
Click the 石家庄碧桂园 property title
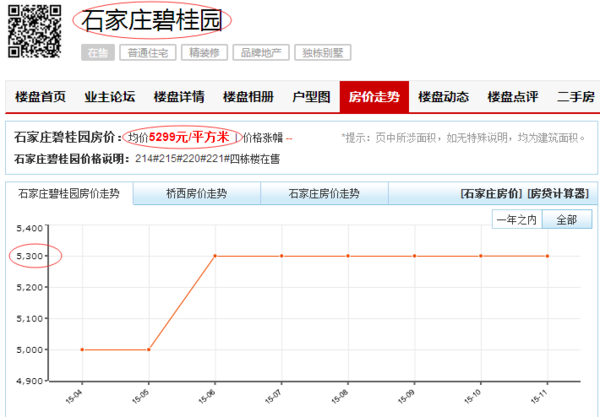pos(152,20)
